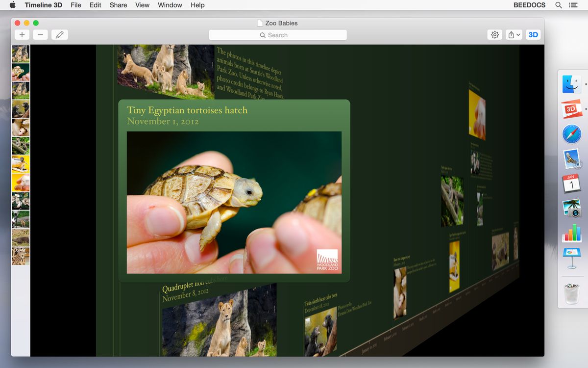Launch Safari from the dock
The image size is (588, 368).
(x=571, y=134)
